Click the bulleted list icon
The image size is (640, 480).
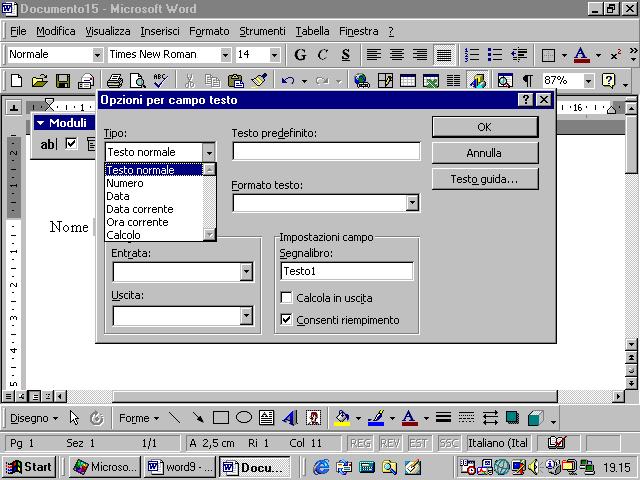pos(495,55)
